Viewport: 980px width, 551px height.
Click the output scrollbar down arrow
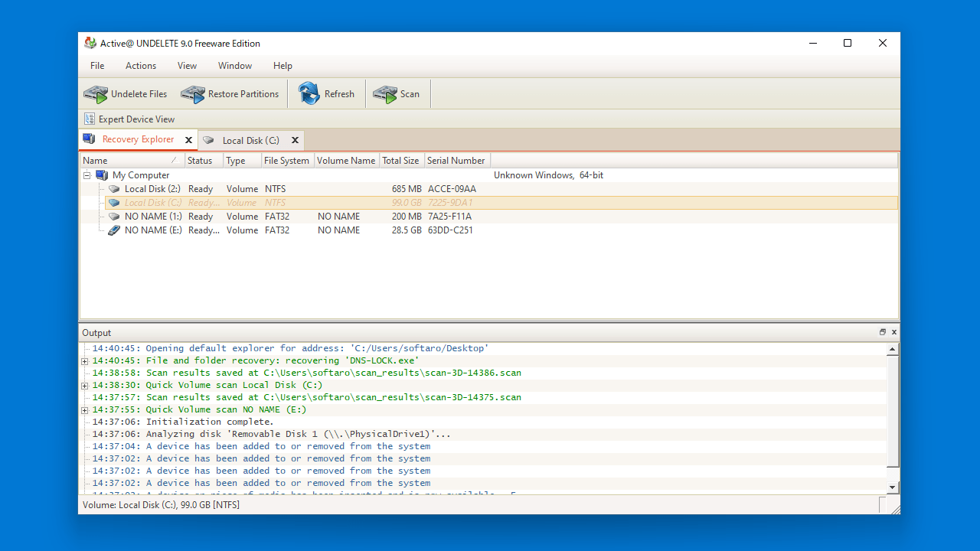tap(893, 487)
